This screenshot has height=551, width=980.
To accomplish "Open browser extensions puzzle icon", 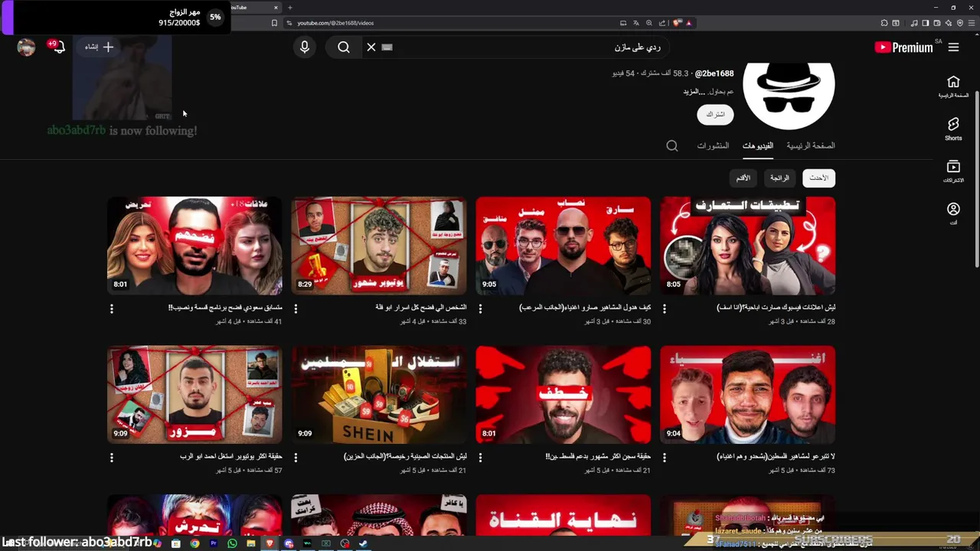I will coord(884,23).
